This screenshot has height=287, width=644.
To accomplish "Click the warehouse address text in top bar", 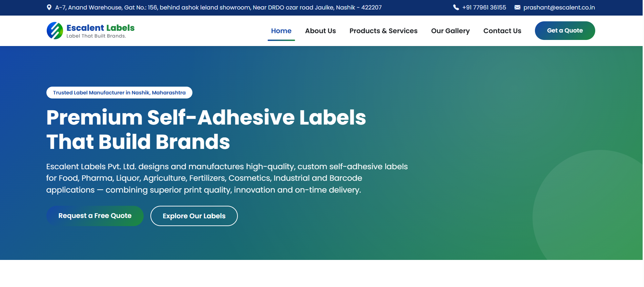I will (x=219, y=7).
